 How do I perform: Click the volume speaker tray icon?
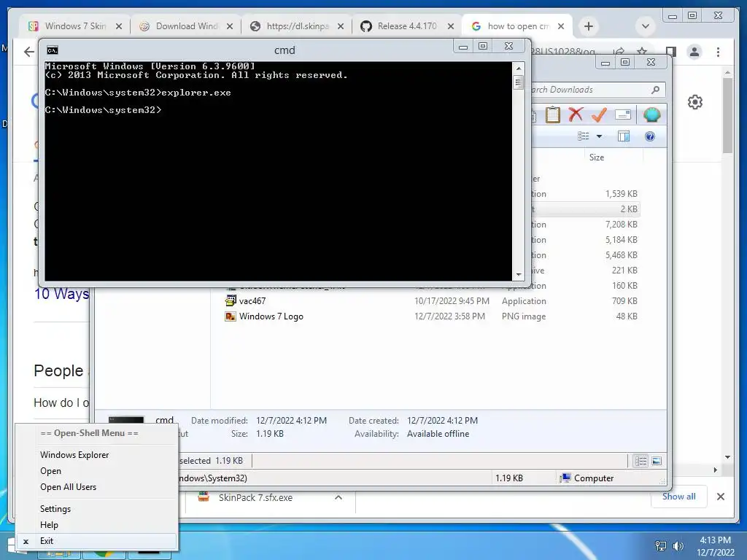(x=678, y=545)
